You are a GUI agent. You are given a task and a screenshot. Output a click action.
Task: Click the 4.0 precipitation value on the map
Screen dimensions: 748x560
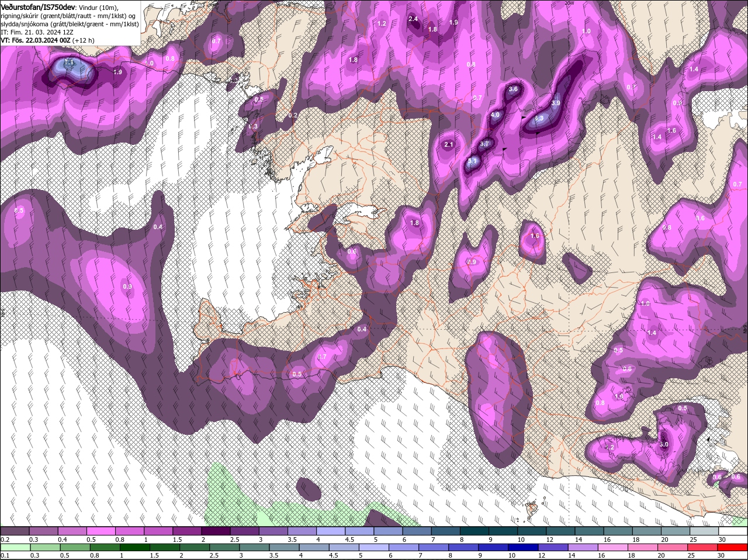click(x=495, y=115)
